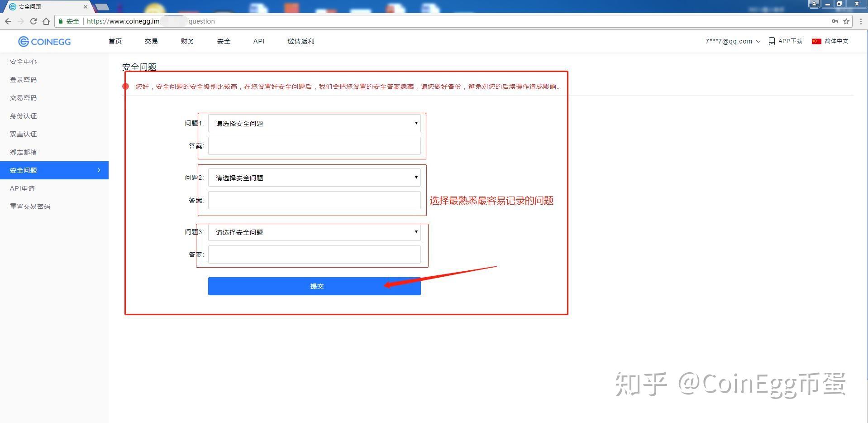
Task: Open the saved password key icon
Action: (x=835, y=21)
